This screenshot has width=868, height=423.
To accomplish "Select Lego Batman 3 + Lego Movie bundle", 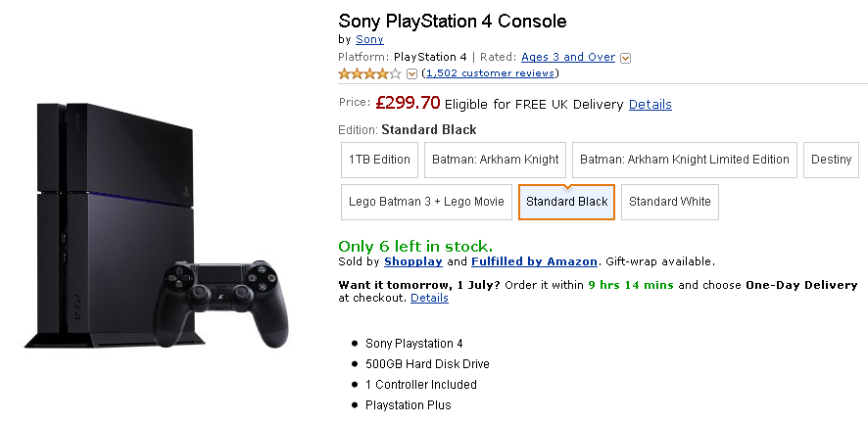I will click(426, 202).
